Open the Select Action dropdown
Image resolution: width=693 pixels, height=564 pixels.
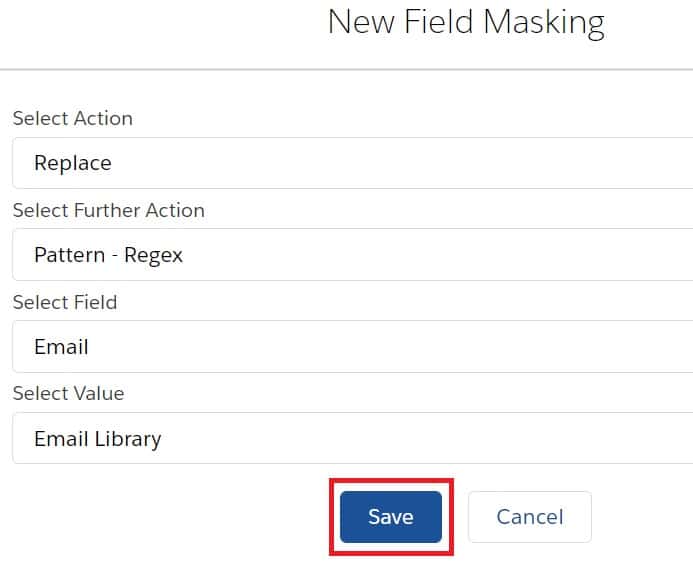click(350, 163)
